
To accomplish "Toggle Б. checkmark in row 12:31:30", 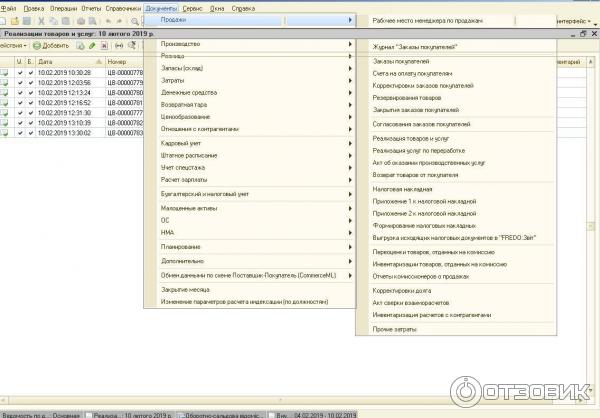I will tap(31, 113).
